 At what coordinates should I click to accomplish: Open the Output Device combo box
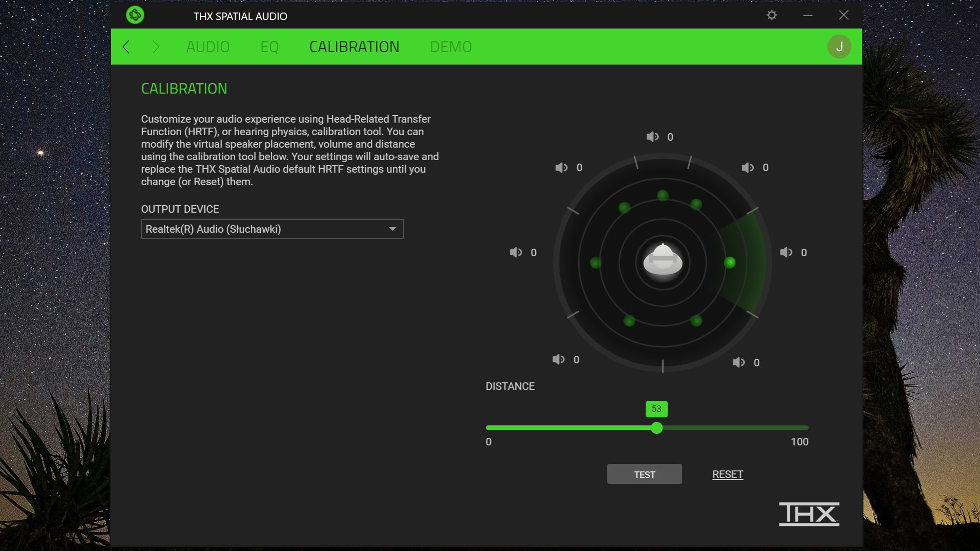tap(272, 229)
